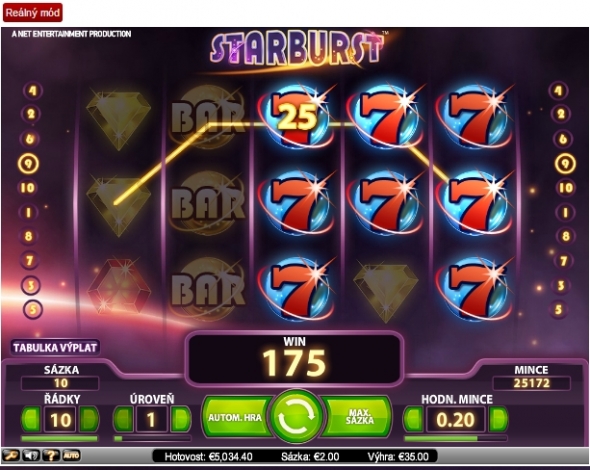Start AUTOM. HRA autoplay
590x470 pixels.
(x=236, y=417)
